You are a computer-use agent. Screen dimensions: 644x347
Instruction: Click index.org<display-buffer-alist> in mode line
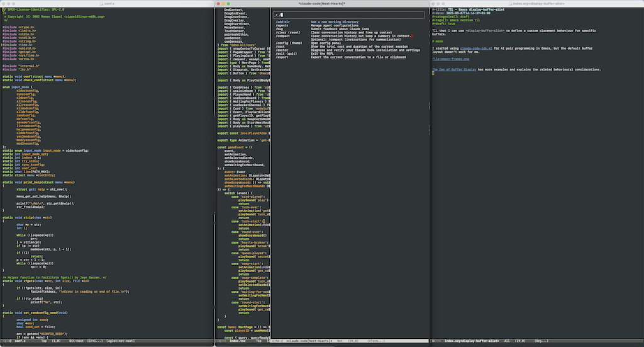pyautogui.click(x=472, y=341)
